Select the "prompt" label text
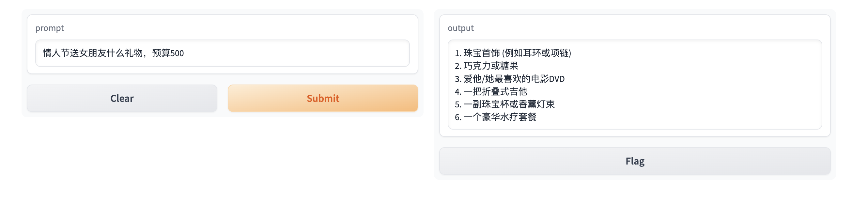 [50, 28]
